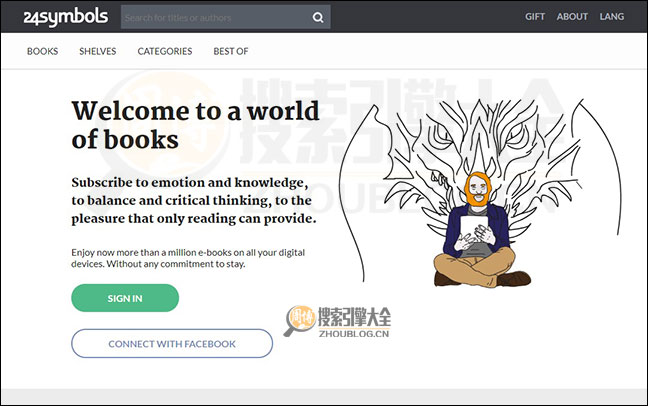The width and height of the screenshot is (648, 406).
Task: Open the CATEGORIES menu
Action: (164, 51)
